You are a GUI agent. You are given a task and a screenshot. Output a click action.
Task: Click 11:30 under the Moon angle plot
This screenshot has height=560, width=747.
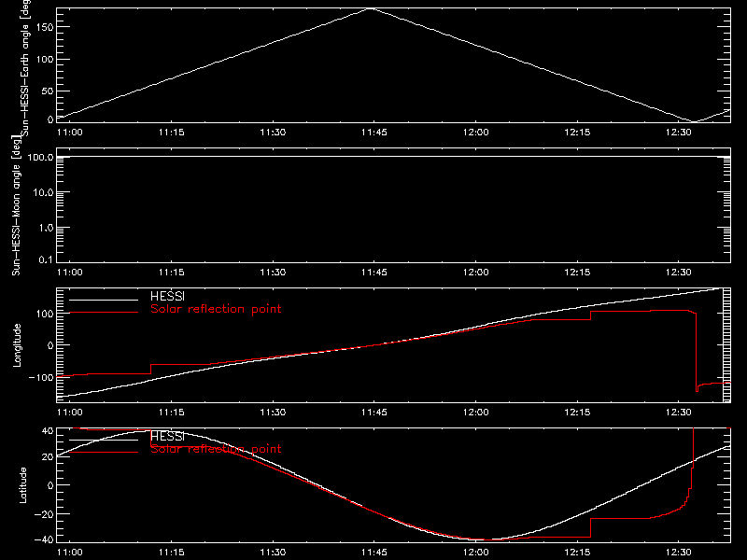point(273,273)
